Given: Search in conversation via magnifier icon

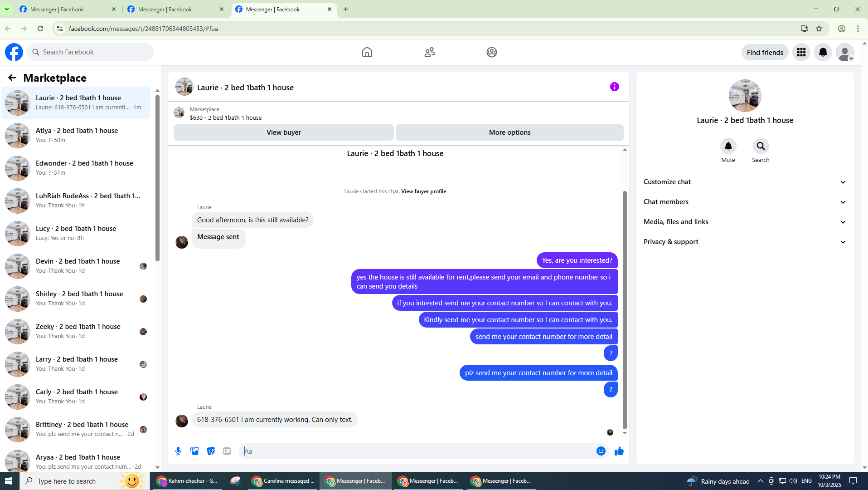Looking at the screenshot, I should tap(761, 146).
